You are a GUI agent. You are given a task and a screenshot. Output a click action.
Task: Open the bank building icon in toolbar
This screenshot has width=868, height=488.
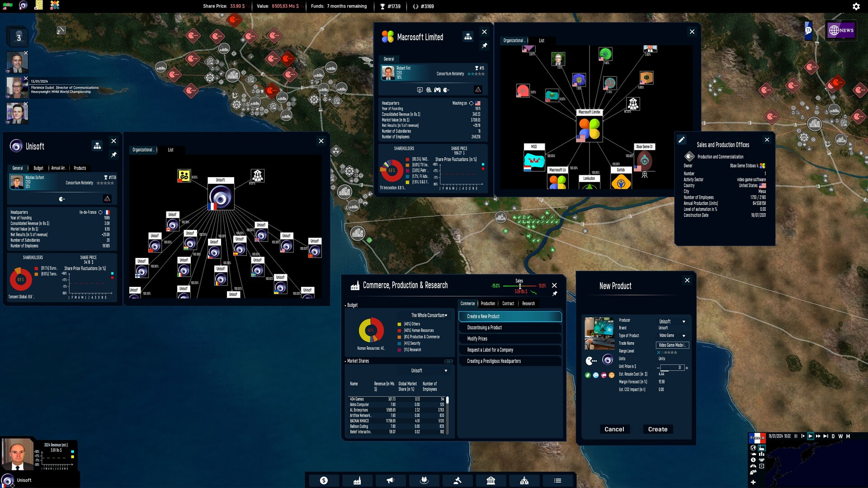[x=491, y=480]
